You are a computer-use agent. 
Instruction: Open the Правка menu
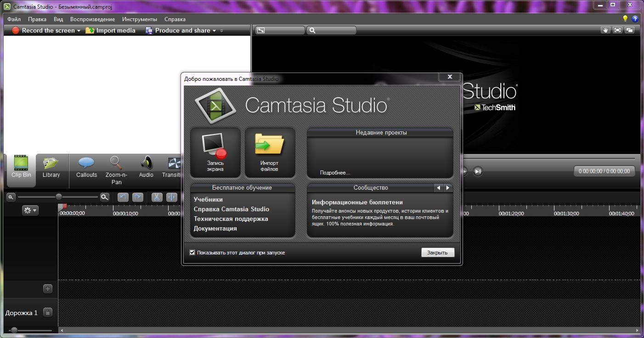coord(37,19)
